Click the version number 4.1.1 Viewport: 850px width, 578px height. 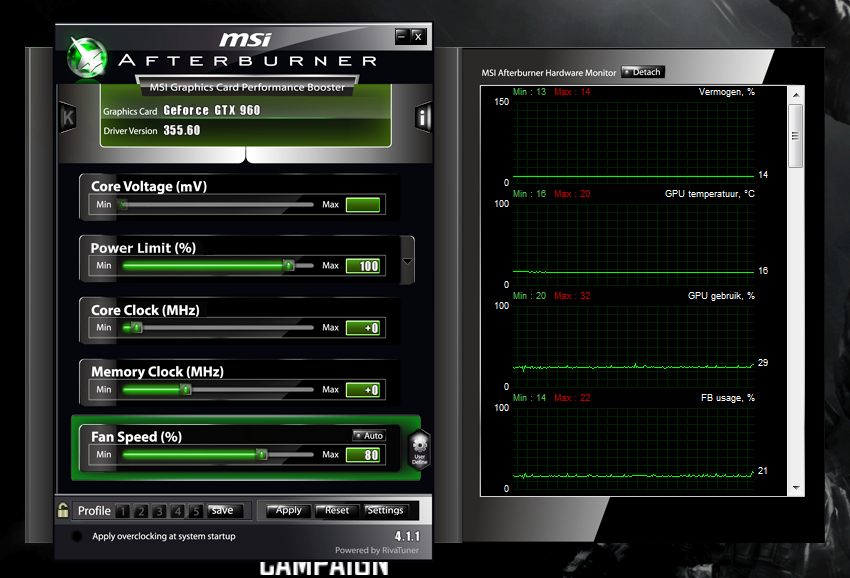tap(407, 536)
